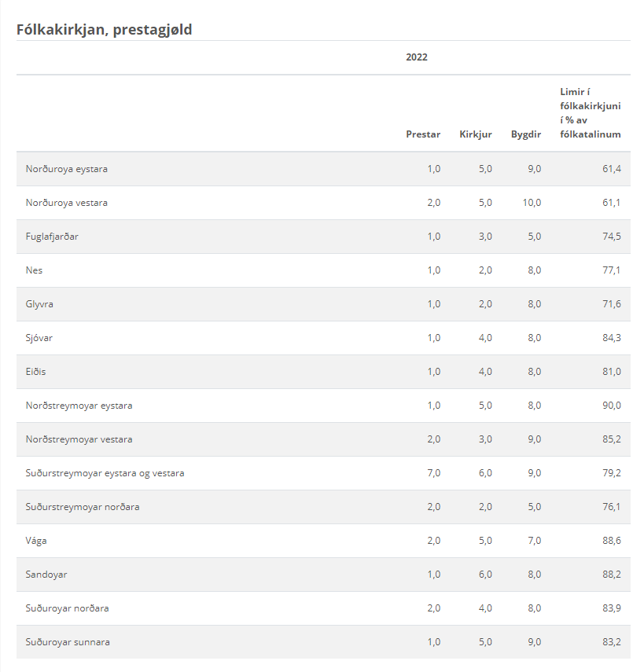
Task: Select the Prestar column header
Action: 423,134
